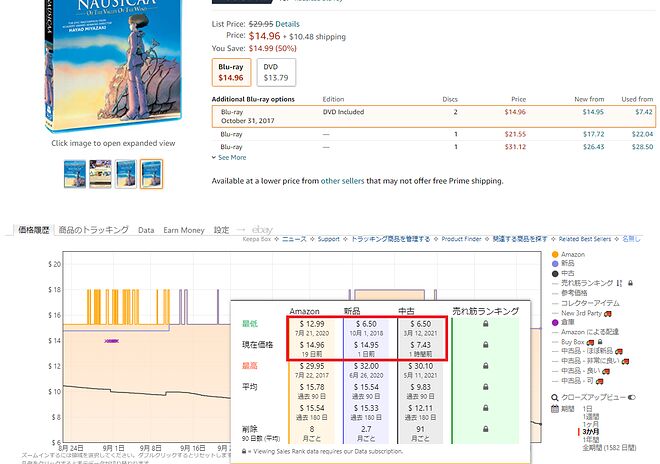Toggle the 新品 legend series

click(563, 263)
